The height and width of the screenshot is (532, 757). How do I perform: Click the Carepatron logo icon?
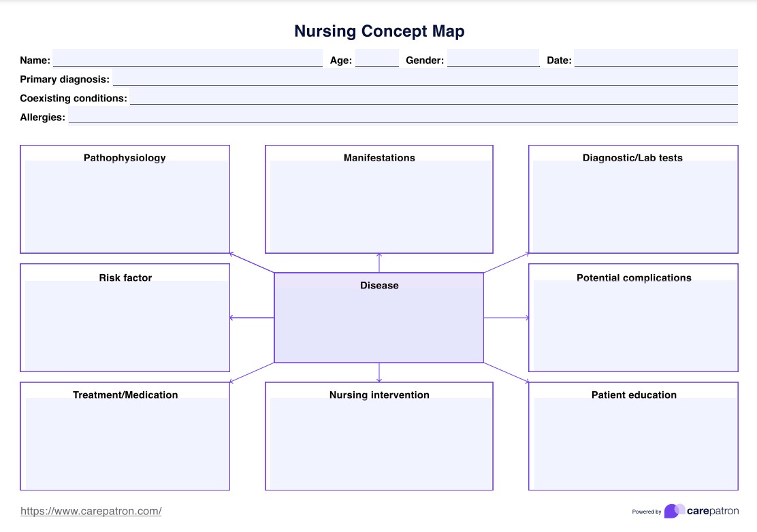pyautogui.click(x=675, y=511)
